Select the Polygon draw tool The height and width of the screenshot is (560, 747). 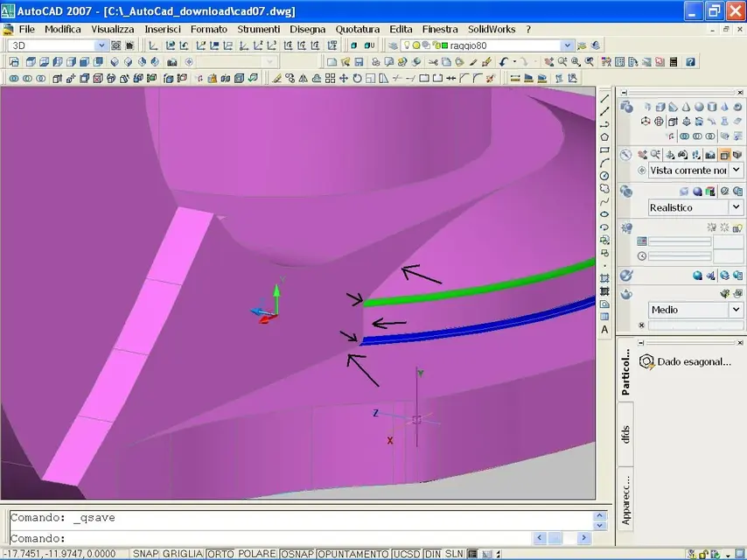coord(604,136)
